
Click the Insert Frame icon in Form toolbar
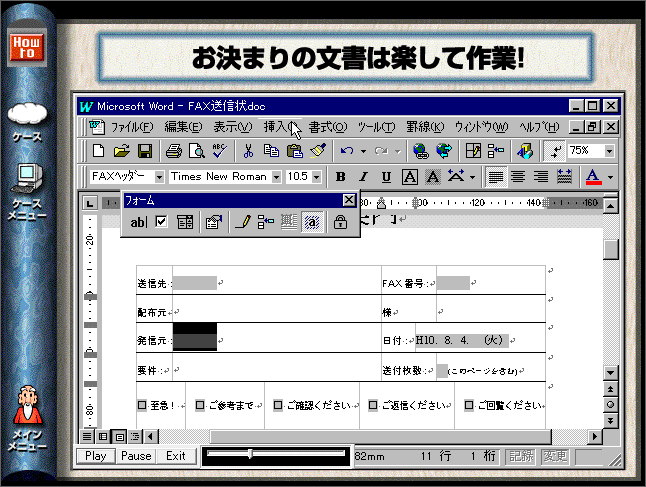(x=289, y=222)
